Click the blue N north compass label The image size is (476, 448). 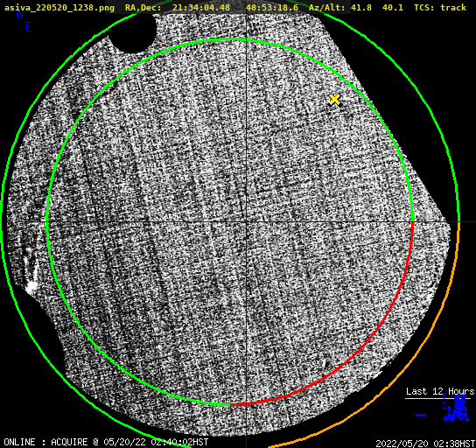tap(20, 14)
